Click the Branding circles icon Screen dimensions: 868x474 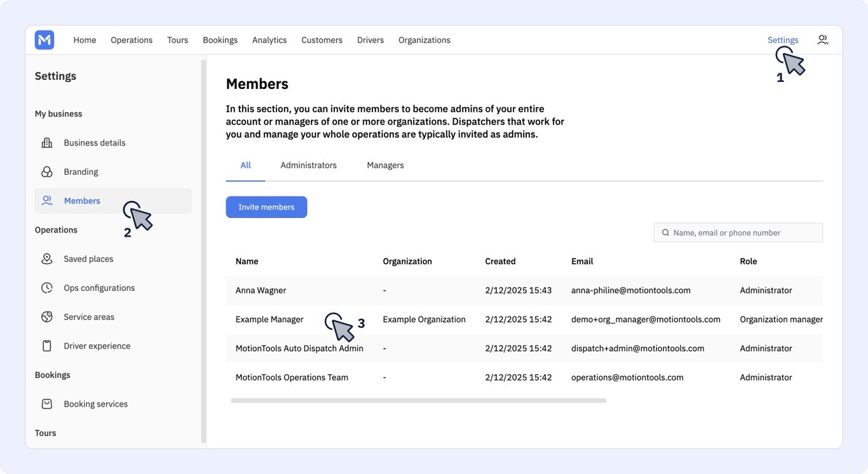(x=47, y=172)
